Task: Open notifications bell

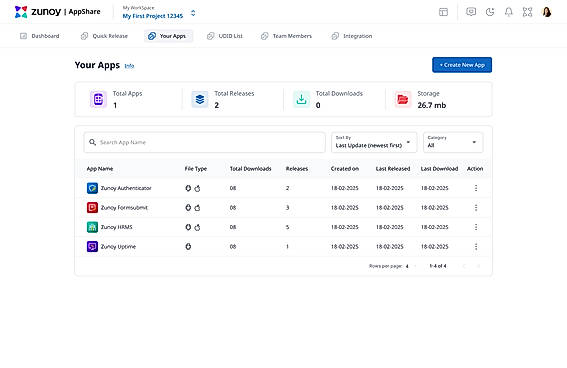Action: pos(509,12)
